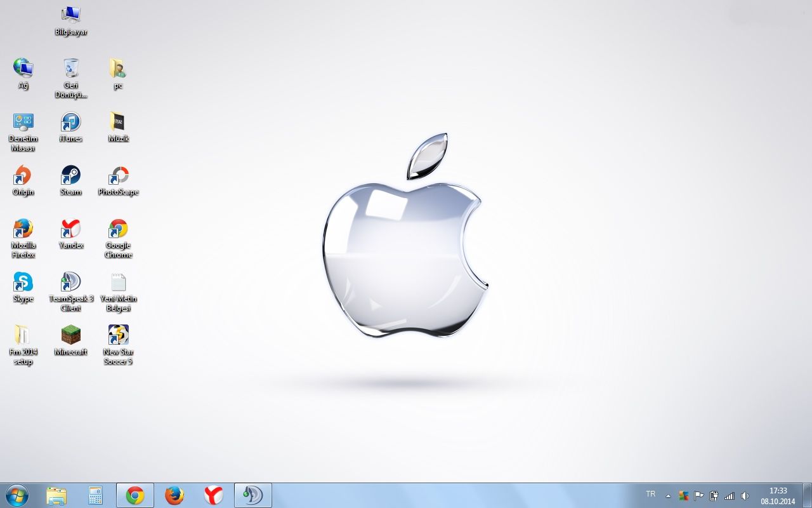The width and height of the screenshot is (812, 508).
Task: Click the Fm 2014 setup folder
Action: (x=23, y=345)
